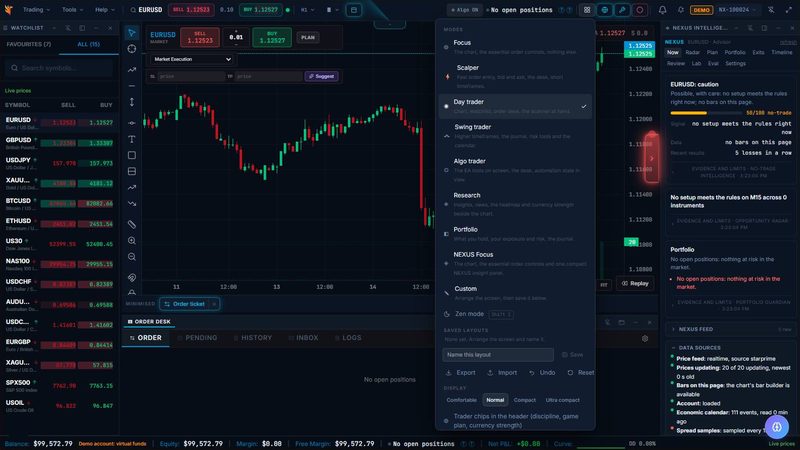Screen dimensions: 800x450
Task: Toggle the Algo ON switch in header
Action: [x=465, y=10]
